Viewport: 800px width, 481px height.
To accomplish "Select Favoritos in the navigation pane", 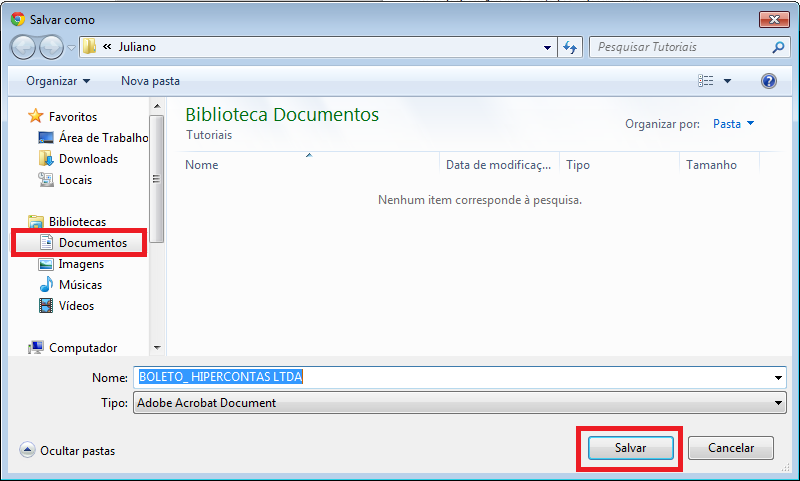I will tap(72, 117).
